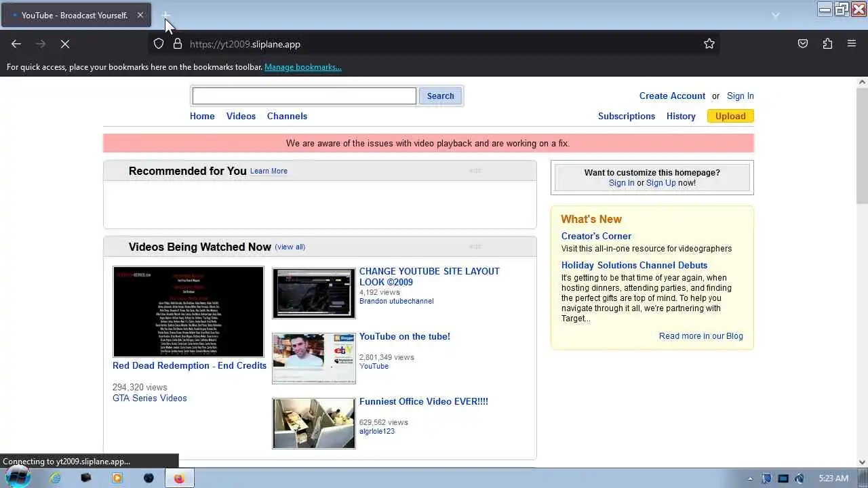Viewport: 868px width, 488px height.
Task: Open YouTube on the tube! title link
Action: click(405, 336)
